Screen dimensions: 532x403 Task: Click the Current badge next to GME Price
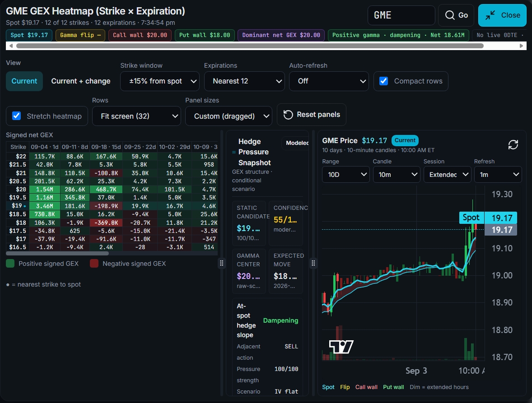coord(405,140)
